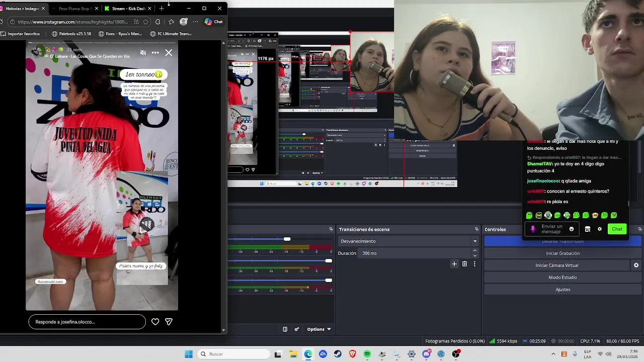Switch to the 'Peso Pluma: Bzrp' tab
The width and height of the screenshot is (644, 362).
click(x=74, y=9)
